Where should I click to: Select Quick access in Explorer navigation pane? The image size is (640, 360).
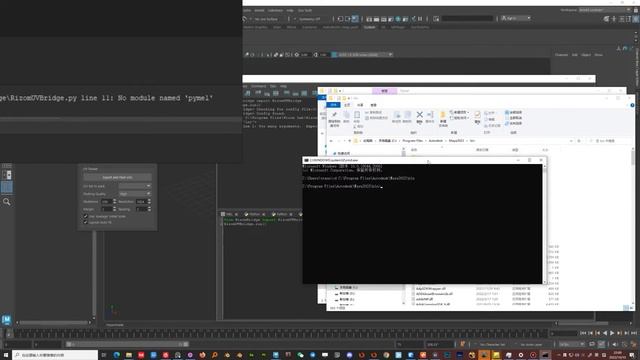[342, 153]
